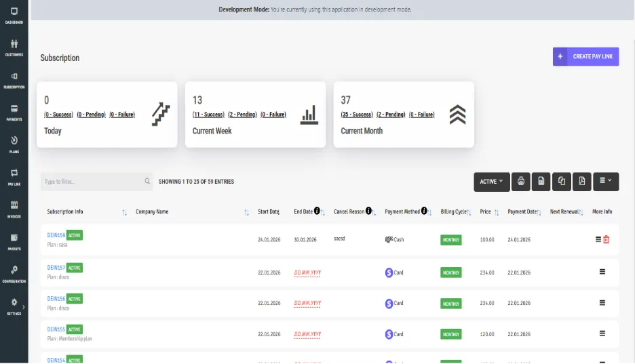The height and width of the screenshot is (364, 635).
Task: Go to Customers in sidebar
Action: [x=14, y=48]
